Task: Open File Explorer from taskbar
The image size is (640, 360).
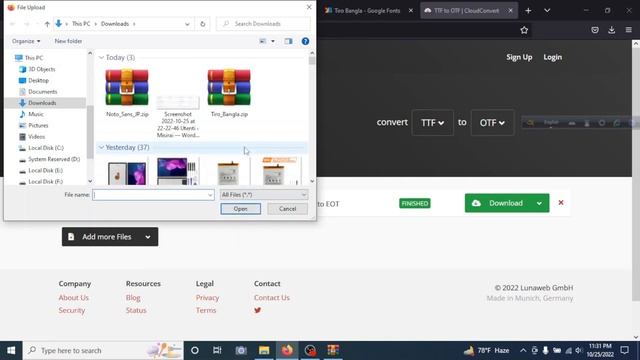Action: pyautogui.click(x=264, y=350)
